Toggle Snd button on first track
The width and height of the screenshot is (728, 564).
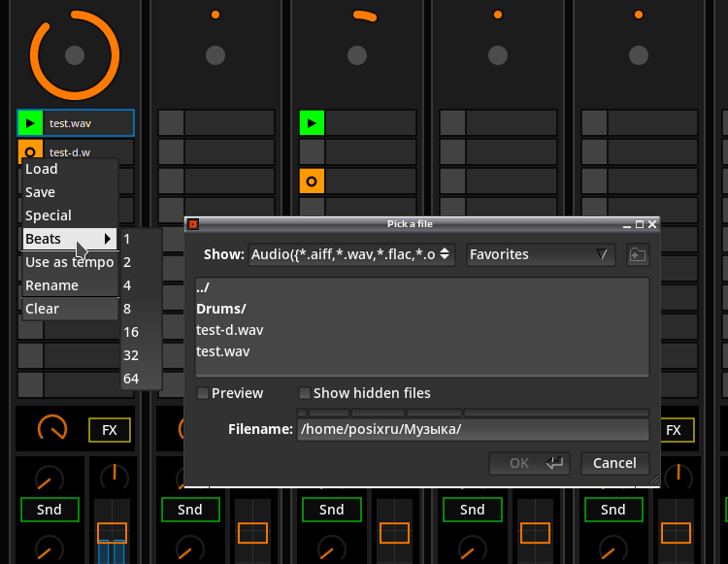coord(50,510)
